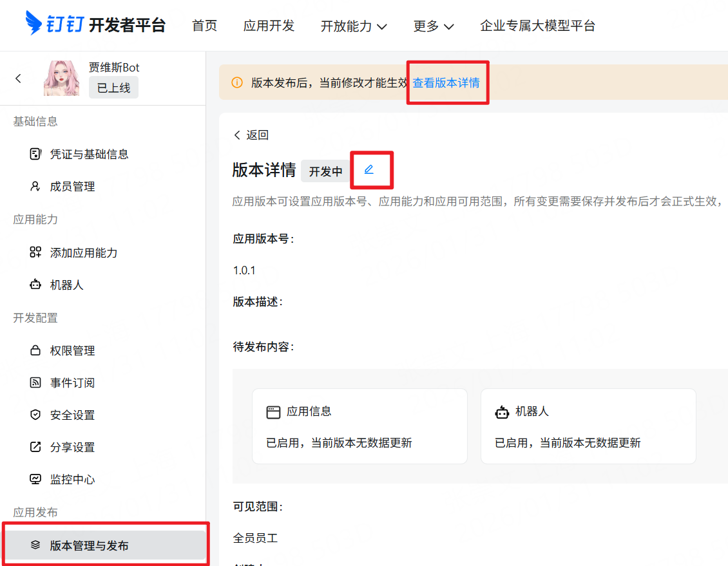Select the 应用信息 card

tap(360, 426)
